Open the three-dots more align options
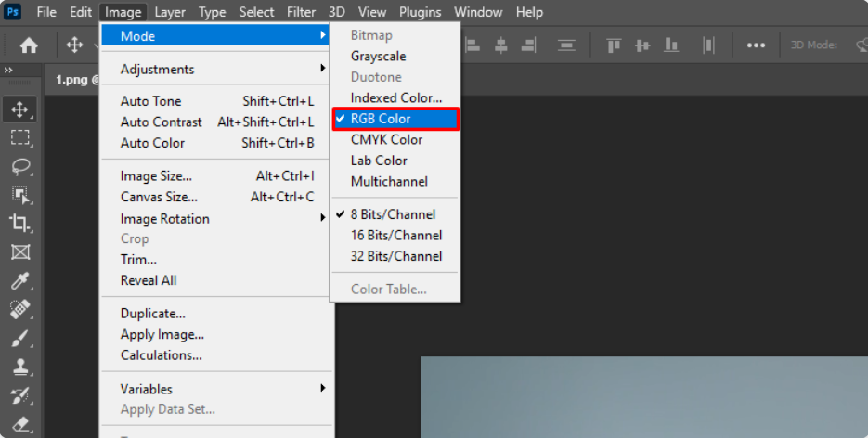 pos(756,45)
